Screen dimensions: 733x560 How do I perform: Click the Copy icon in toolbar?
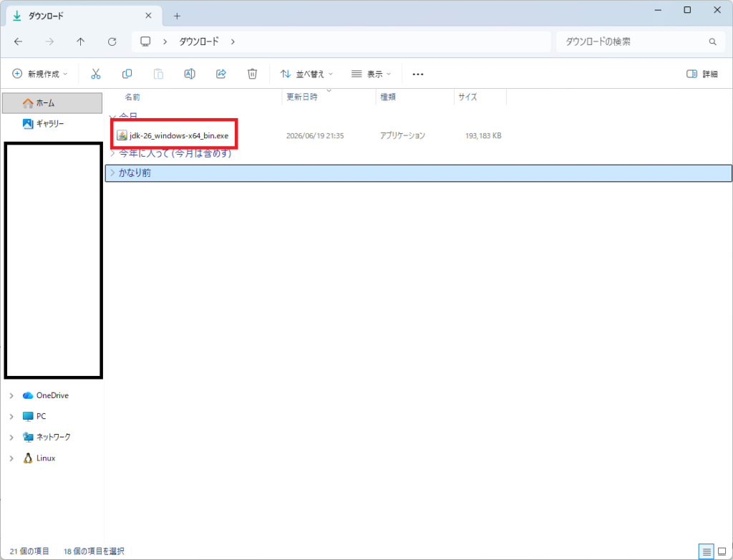pyautogui.click(x=127, y=74)
